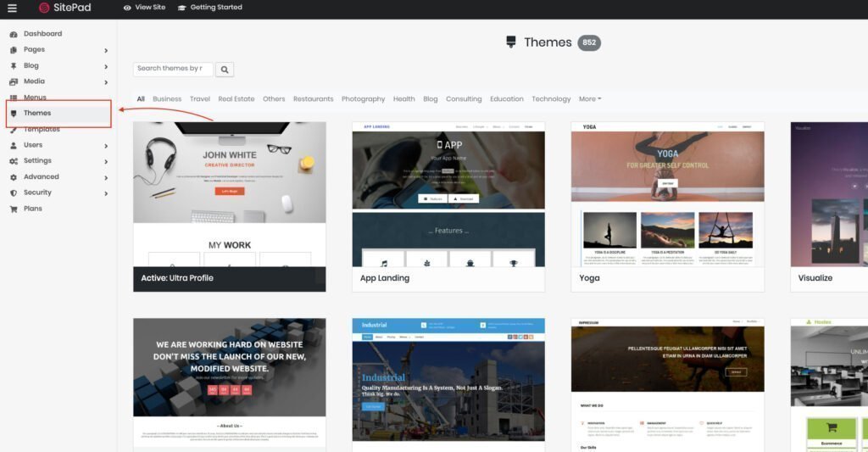
Task: Open the hamburger menu icon
Action: (x=12, y=8)
